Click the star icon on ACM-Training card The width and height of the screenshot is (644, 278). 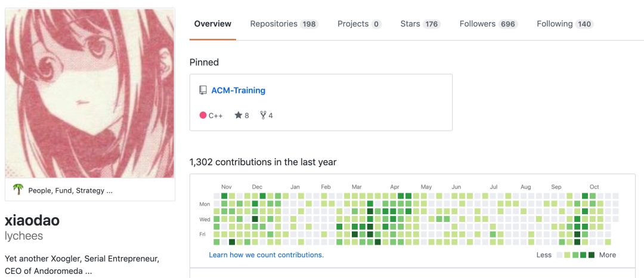(x=239, y=115)
